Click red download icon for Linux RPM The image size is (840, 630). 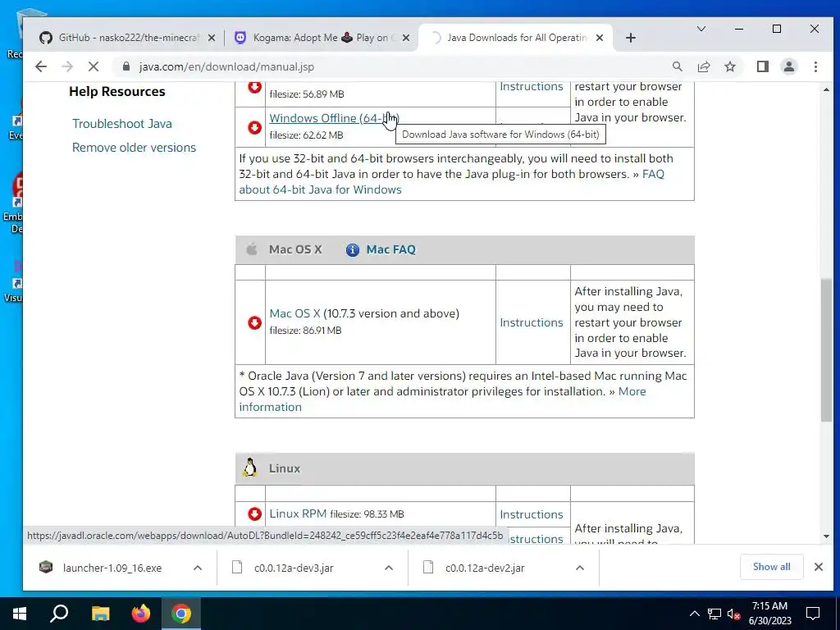[x=254, y=514]
